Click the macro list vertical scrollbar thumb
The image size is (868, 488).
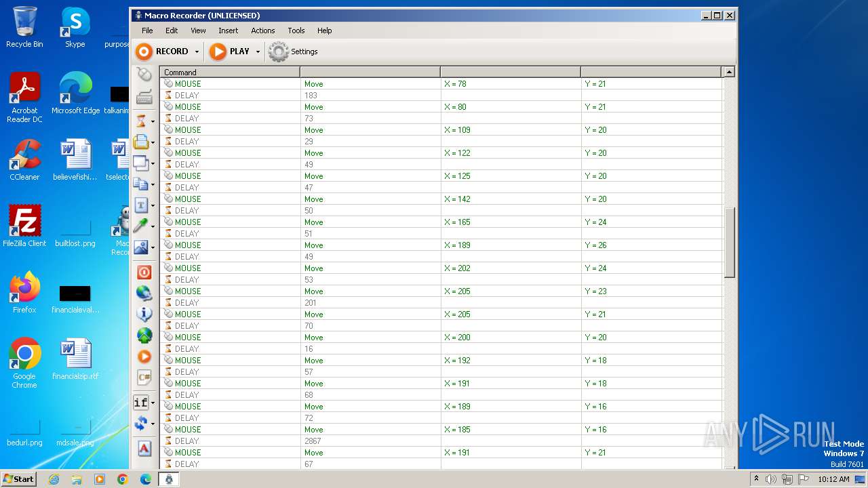point(730,243)
